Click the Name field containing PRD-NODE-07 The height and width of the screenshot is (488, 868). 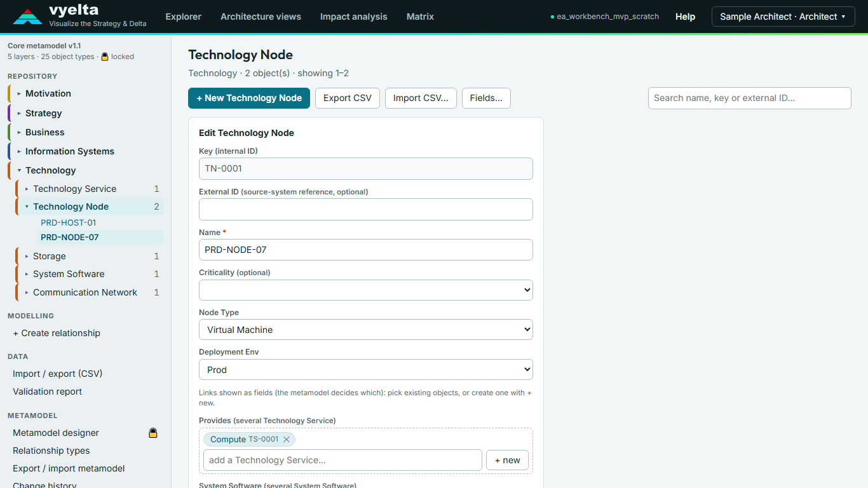[366, 250]
